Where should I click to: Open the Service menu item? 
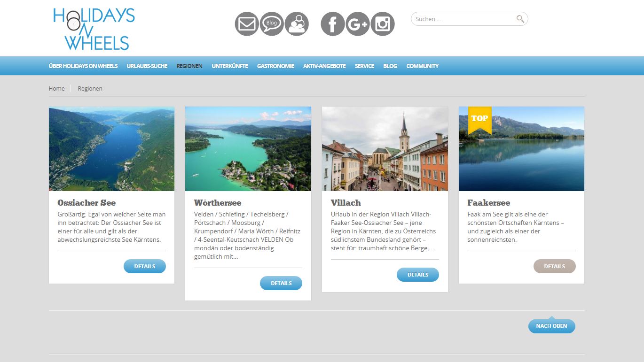[364, 66]
